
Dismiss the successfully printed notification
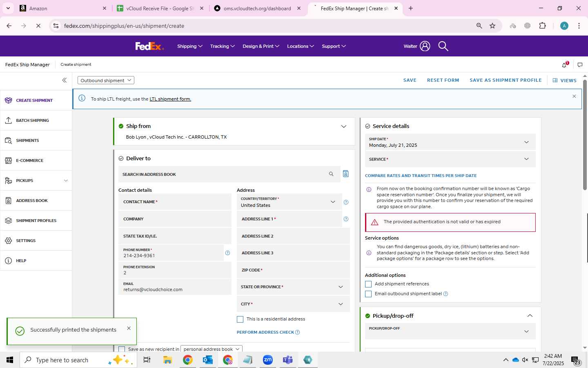[129, 328]
